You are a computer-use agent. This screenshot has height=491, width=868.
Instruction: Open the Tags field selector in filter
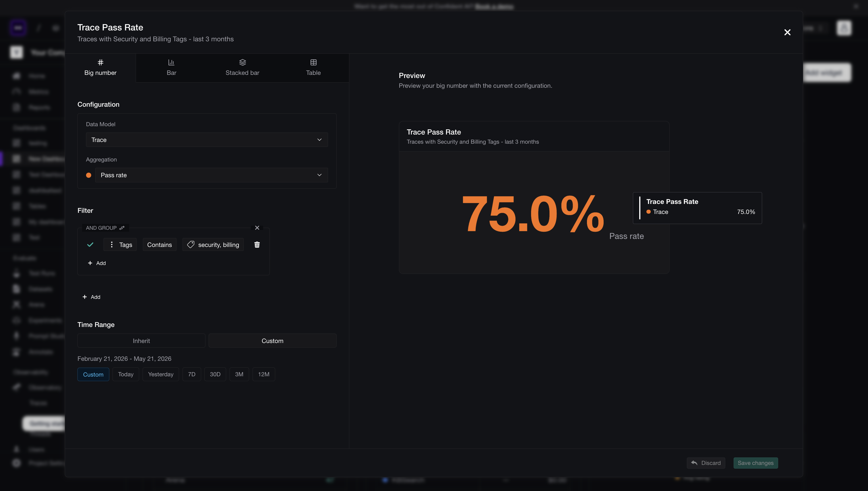[x=120, y=245]
